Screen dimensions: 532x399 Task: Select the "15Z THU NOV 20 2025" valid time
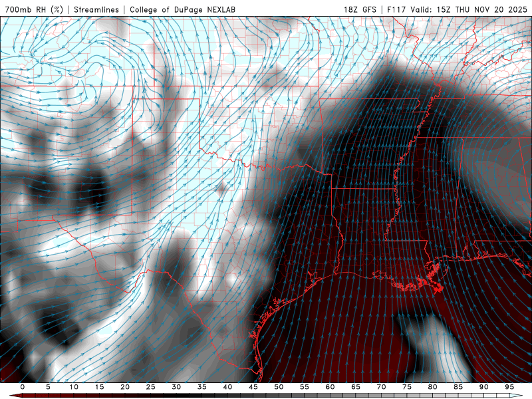tap(481, 9)
